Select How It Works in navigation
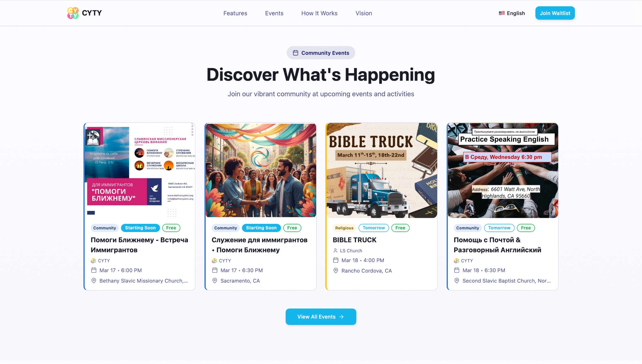This screenshot has width=642, height=364. click(319, 13)
